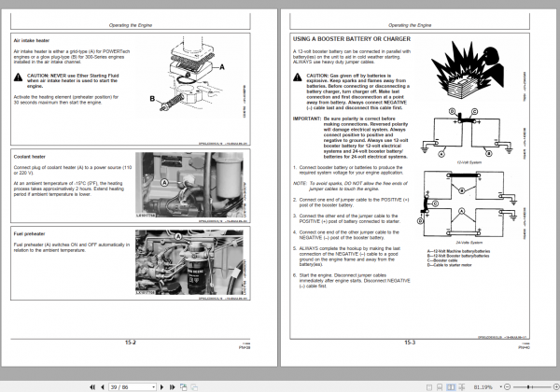Image resolution: width=560 pixels, height=392 pixels.
Task: Click the 12-Volt System wiring diagram
Action: coord(469,134)
